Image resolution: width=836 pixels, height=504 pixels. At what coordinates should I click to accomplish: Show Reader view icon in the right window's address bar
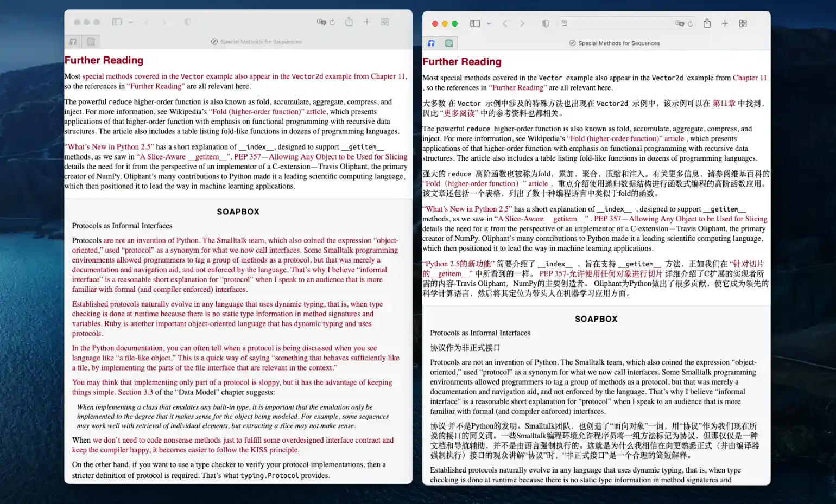pos(565,23)
